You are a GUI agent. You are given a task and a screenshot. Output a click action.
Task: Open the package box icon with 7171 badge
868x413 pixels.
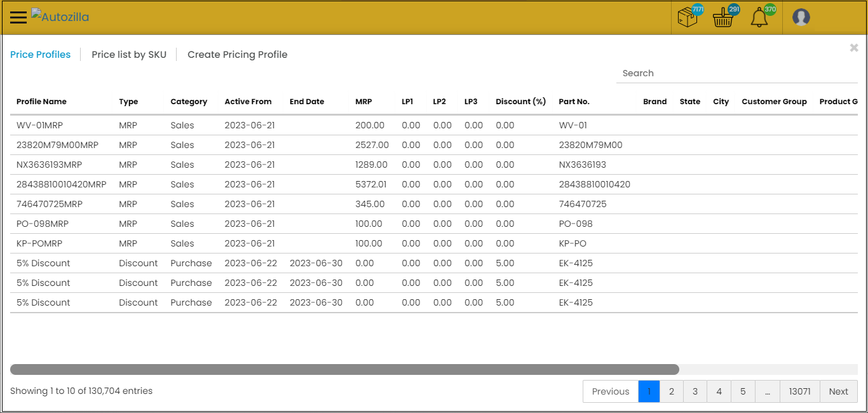pos(688,17)
